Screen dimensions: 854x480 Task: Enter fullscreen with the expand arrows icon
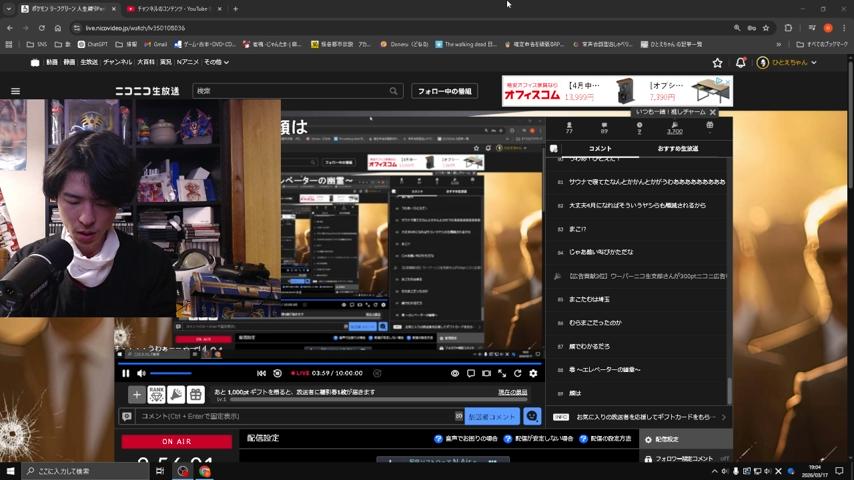[x=502, y=373]
